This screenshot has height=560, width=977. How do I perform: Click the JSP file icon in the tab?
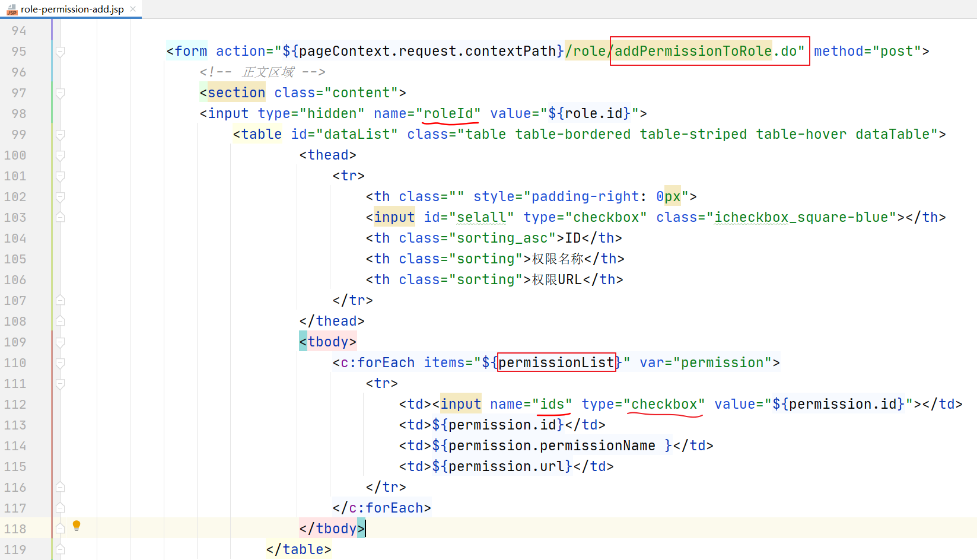tap(12, 9)
